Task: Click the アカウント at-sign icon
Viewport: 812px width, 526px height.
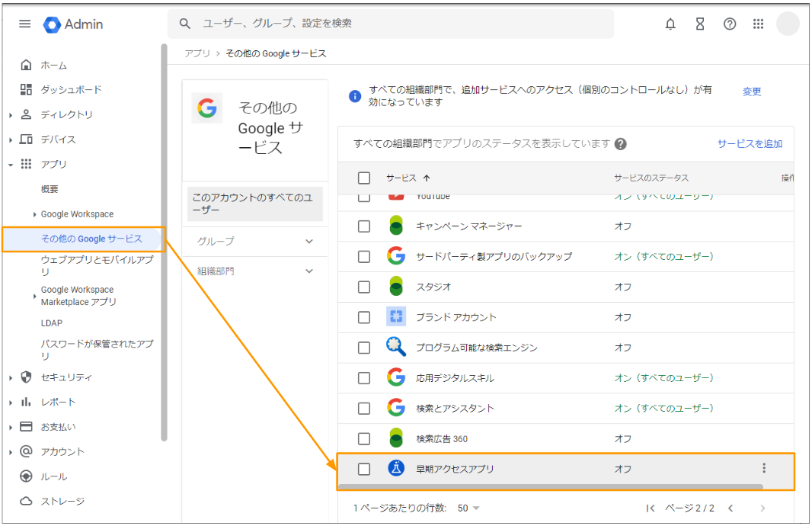Action: [26, 451]
